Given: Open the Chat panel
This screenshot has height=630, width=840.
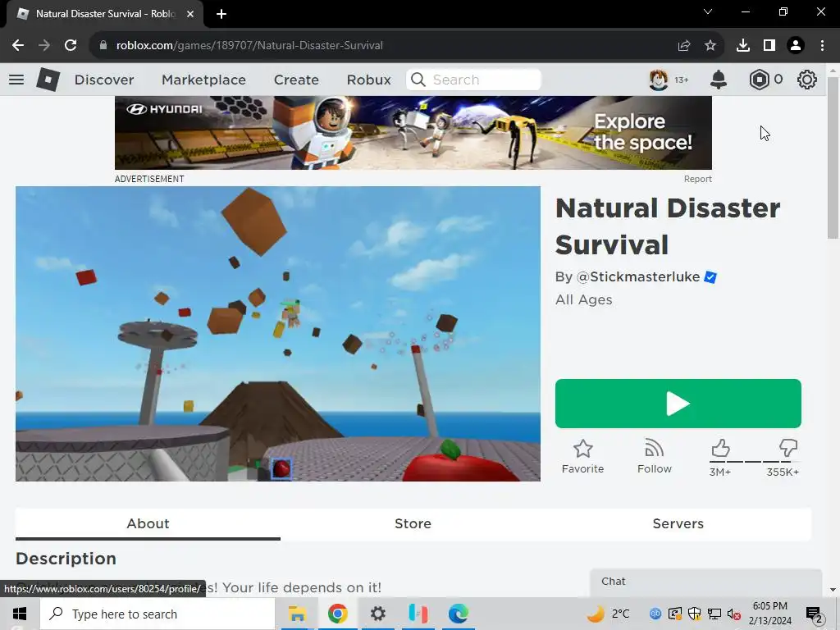Looking at the screenshot, I should (705, 582).
